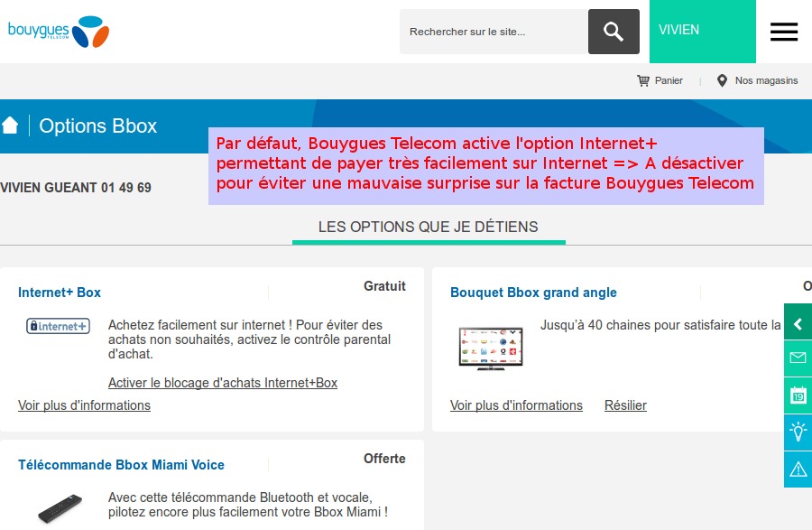The width and height of the screenshot is (812, 530).
Task: Open the email contact icon in the sidebar
Action: 798,358
